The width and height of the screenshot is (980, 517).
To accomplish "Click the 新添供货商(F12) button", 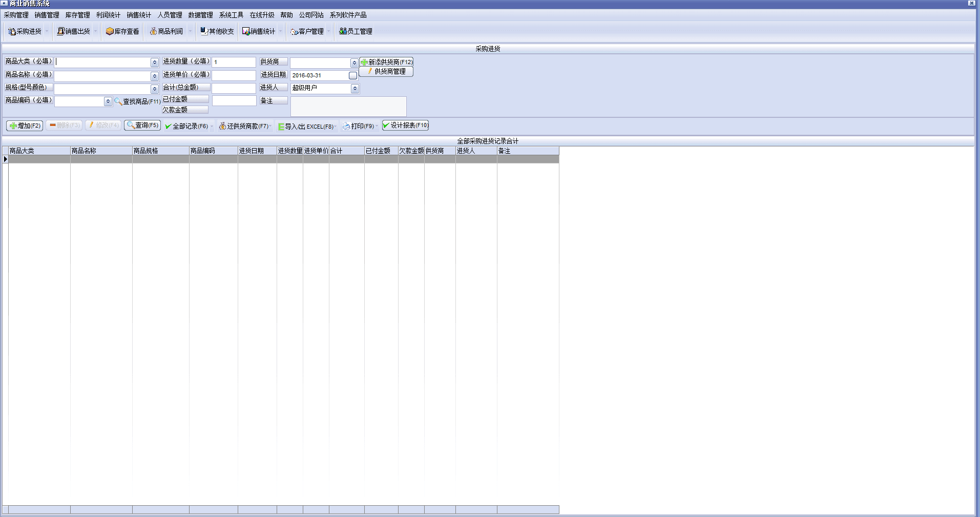I will [x=386, y=62].
